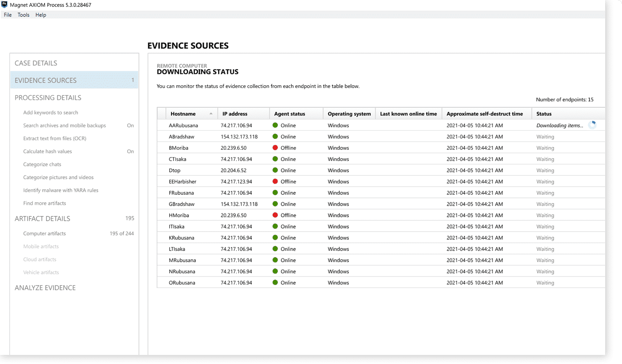The image size is (622, 364).
Task: Sort by the IP address column header
Action: (235, 114)
